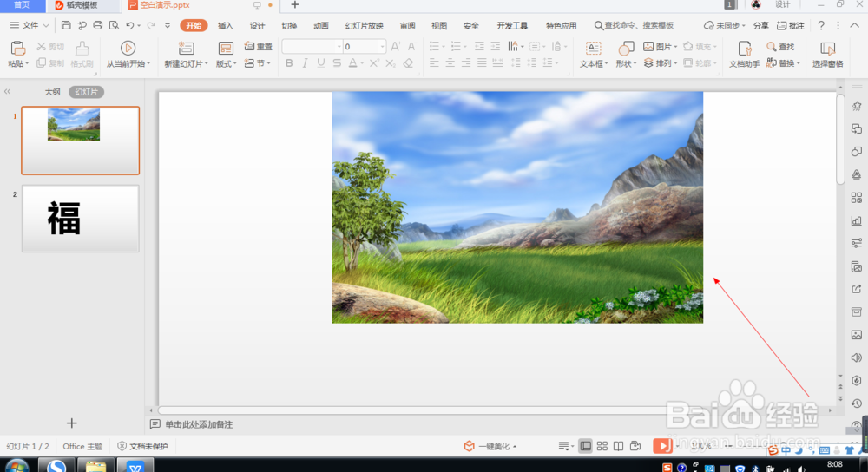Click the picture icon in right sidebar
This screenshot has height=472, width=868.
857,335
